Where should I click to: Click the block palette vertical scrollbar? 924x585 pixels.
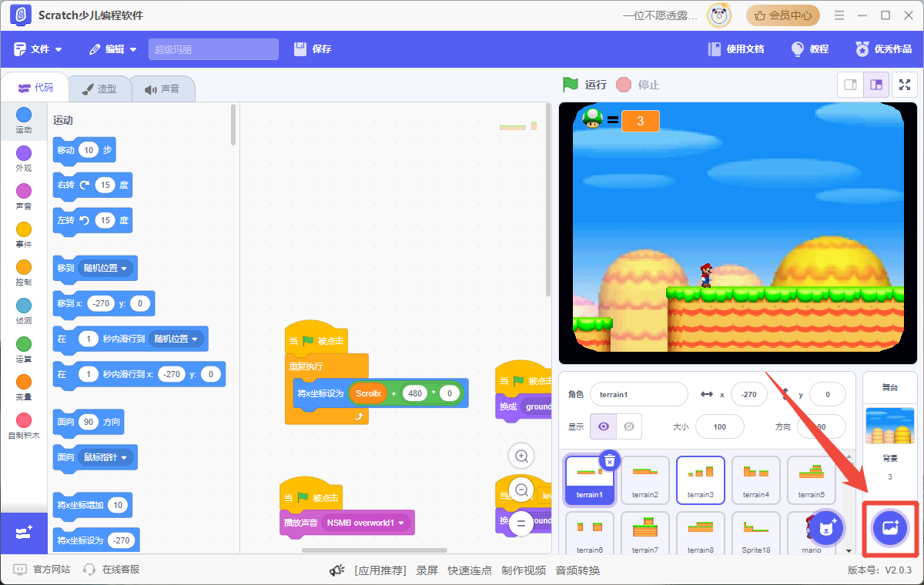(x=233, y=125)
